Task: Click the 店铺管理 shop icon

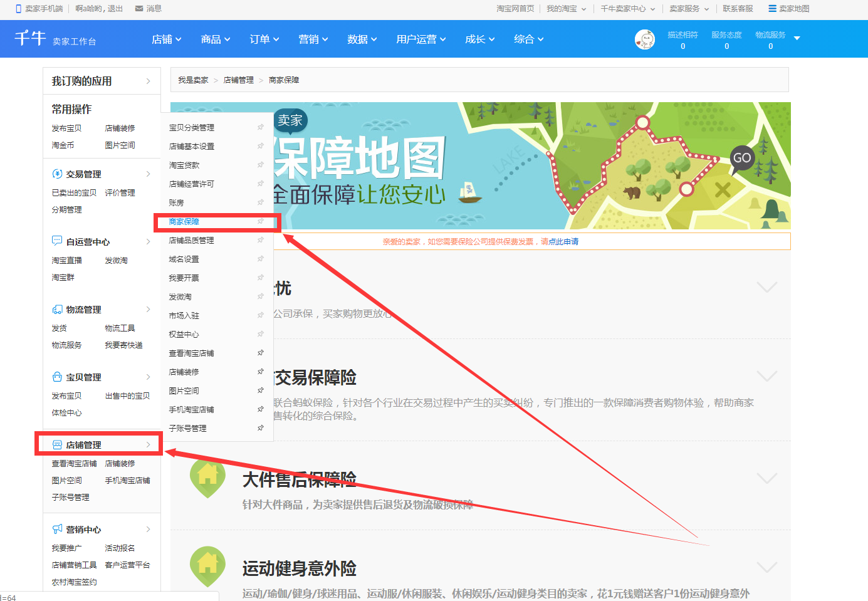Action: click(x=57, y=445)
